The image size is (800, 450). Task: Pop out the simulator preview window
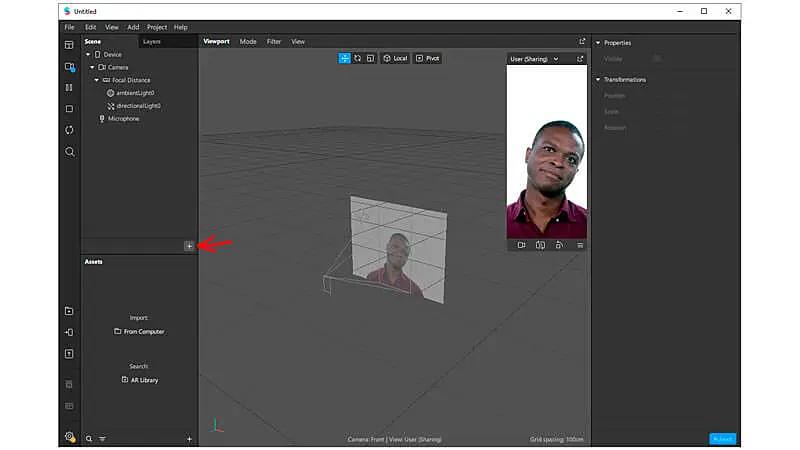580,59
